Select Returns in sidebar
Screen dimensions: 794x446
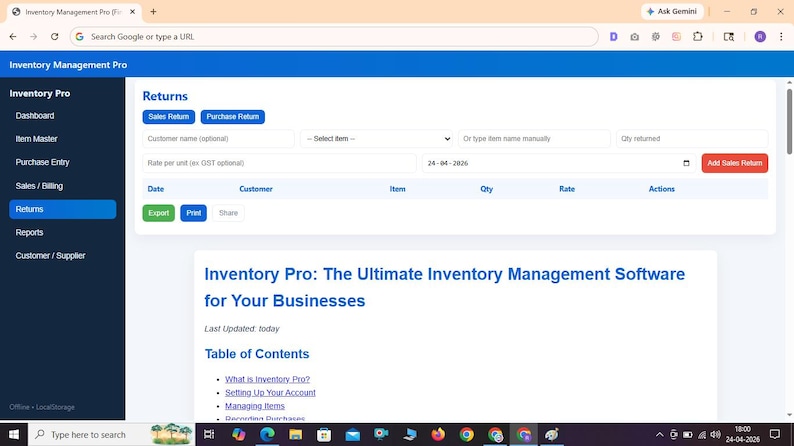point(62,209)
